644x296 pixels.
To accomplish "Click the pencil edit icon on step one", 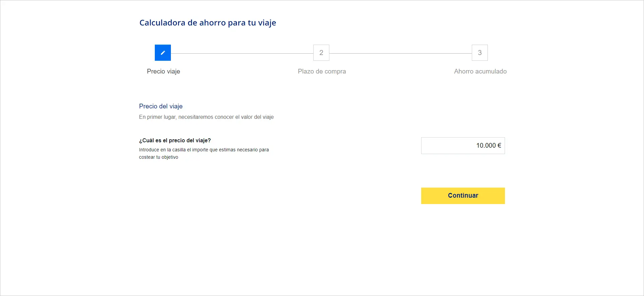I will click(x=163, y=53).
